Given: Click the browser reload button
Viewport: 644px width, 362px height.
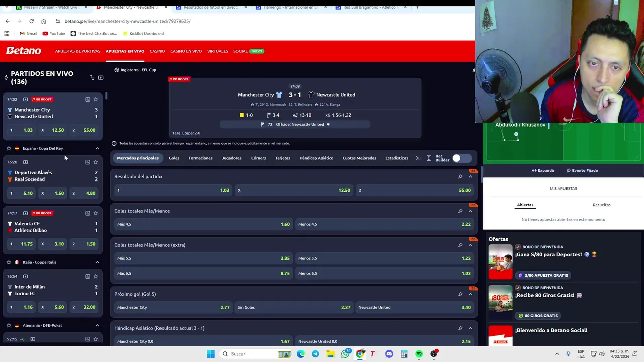Looking at the screenshot, I should tap(31, 21).
